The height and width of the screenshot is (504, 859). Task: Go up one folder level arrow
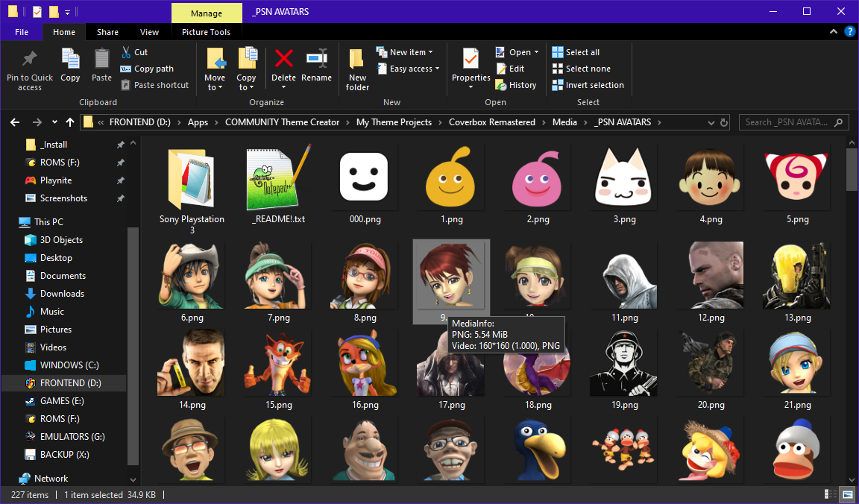(x=70, y=122)
